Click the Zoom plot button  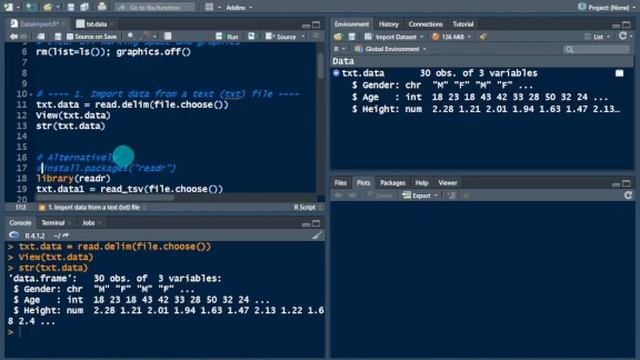click(x=380, y=196)
